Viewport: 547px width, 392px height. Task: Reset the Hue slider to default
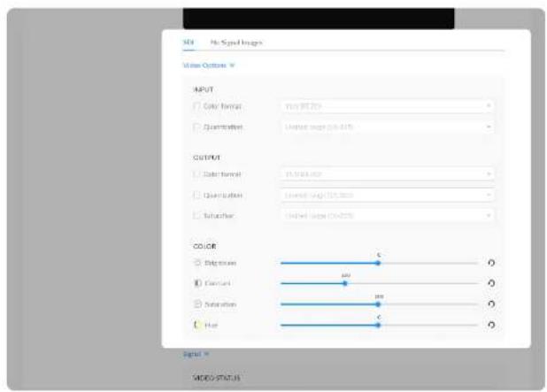pos(491,325)
